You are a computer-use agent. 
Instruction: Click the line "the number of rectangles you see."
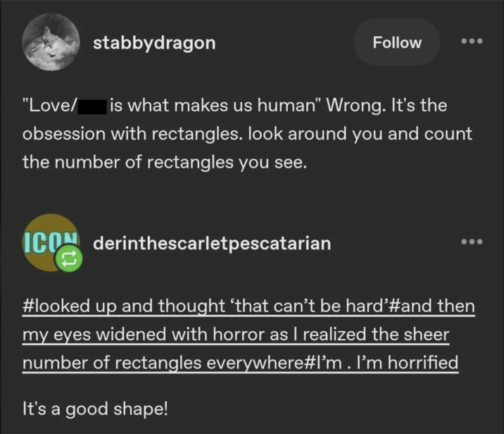click(165, 162)
